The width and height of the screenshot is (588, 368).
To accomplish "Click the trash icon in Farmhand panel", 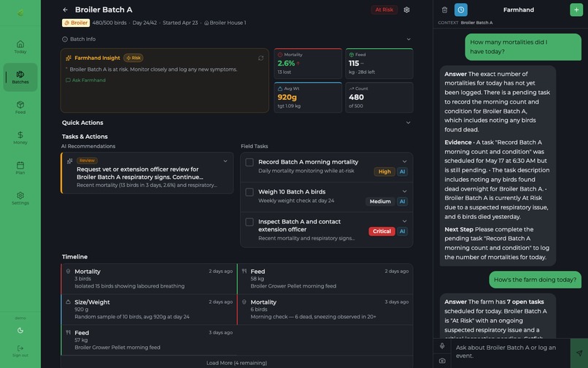I will point(444,9).
